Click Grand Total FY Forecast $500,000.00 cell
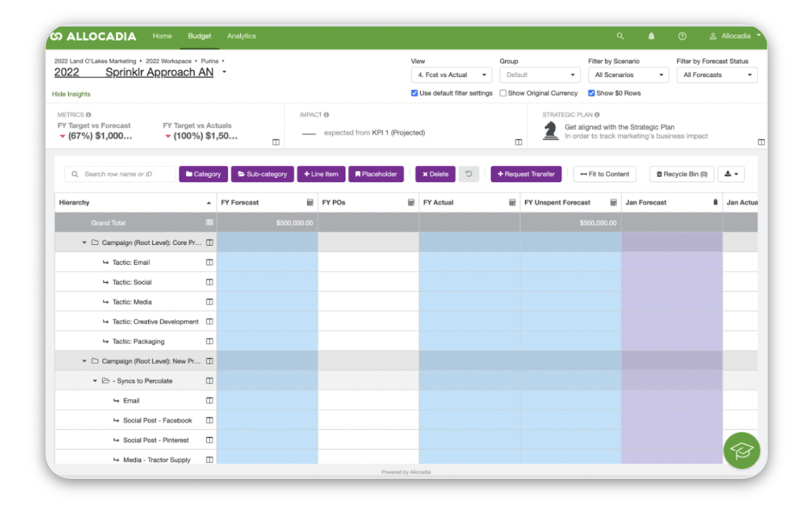The image size is (812, 510). click(267, 222)
